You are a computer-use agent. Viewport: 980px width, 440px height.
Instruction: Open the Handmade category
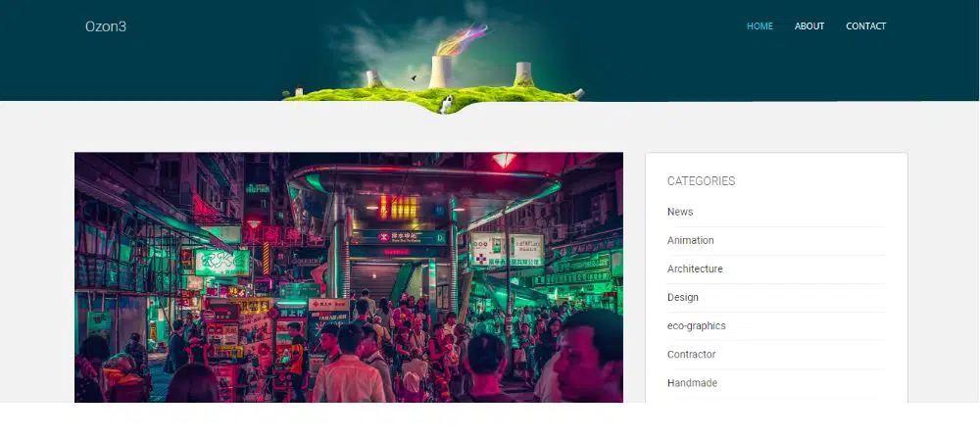click(x=692, y=383)
